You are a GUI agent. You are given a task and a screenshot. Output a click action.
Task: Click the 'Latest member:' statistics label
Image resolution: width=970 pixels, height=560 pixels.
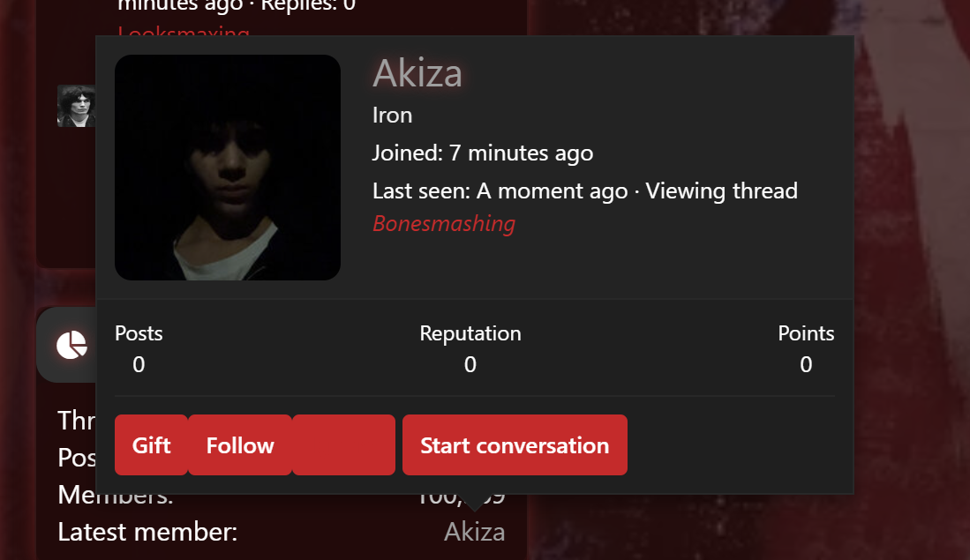click(x=147, y=533)
